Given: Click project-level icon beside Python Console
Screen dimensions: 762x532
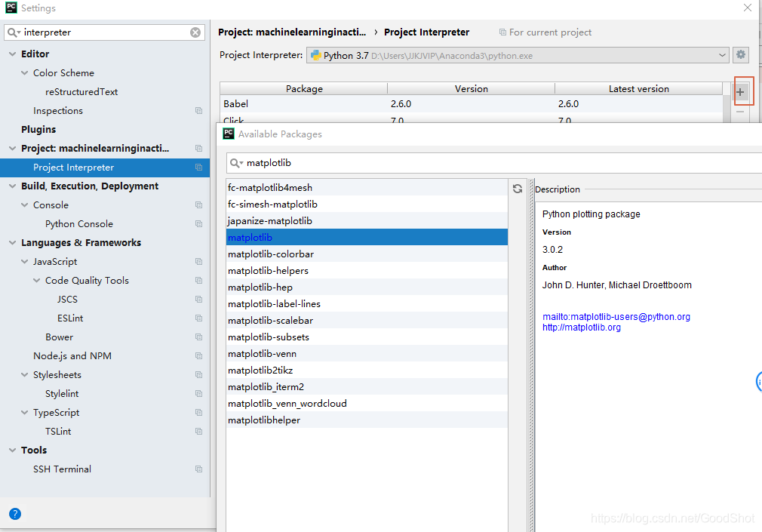Looking at the screenshot, I should tap(198, 223).
